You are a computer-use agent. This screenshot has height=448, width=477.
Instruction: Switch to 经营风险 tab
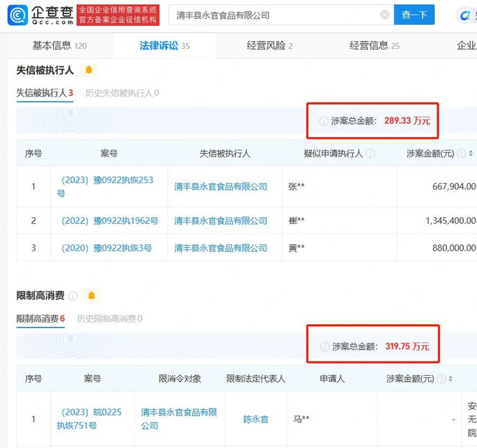(270, 46)
